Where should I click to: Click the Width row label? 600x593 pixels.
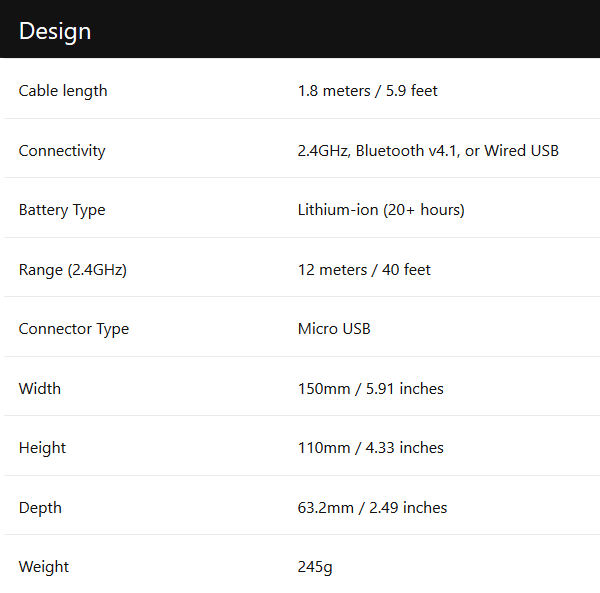pyautogui.click(x=40, y=389)
